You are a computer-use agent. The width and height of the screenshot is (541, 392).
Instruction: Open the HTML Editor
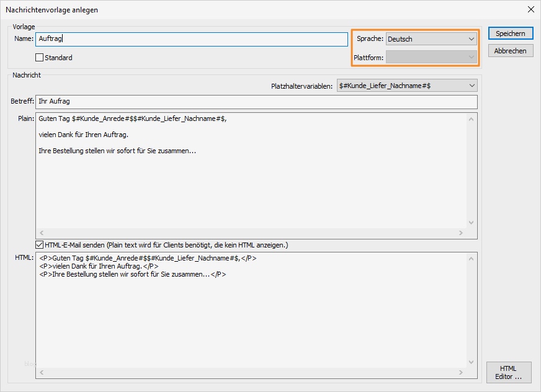tap(509, 372)
